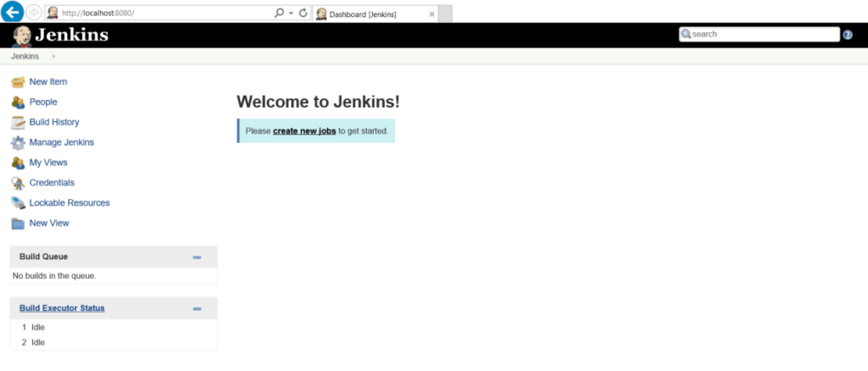
Task: Focus the Jenkins search field
Action: 759,34
